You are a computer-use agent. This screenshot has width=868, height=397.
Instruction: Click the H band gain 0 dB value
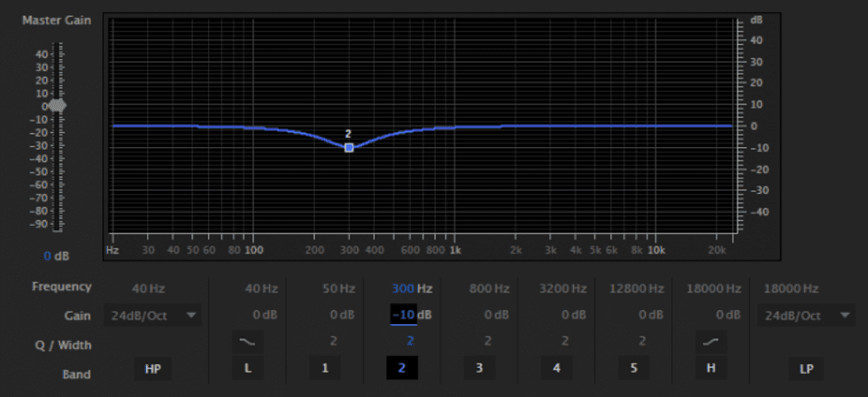pyautogui.click(x=728, y=315)
